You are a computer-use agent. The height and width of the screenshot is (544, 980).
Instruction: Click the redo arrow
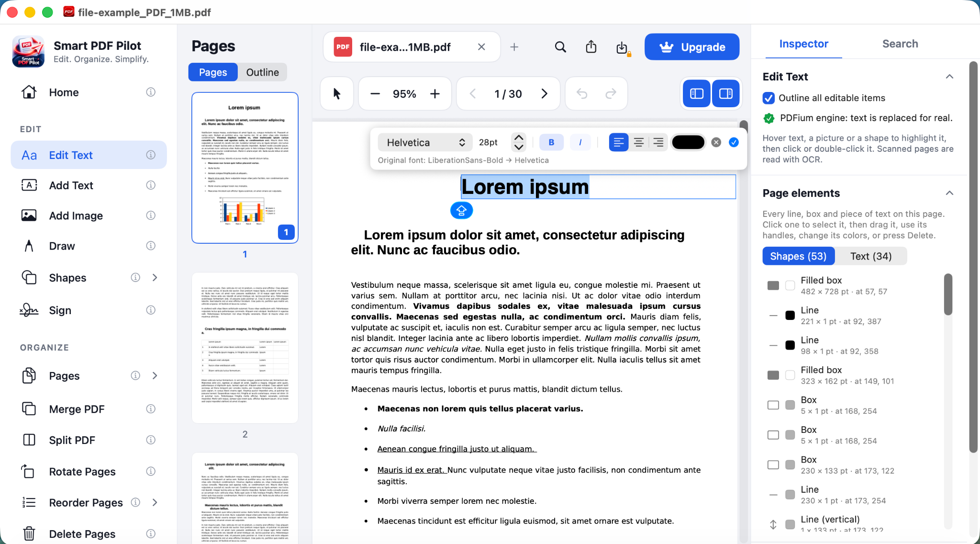coord(611,94)
